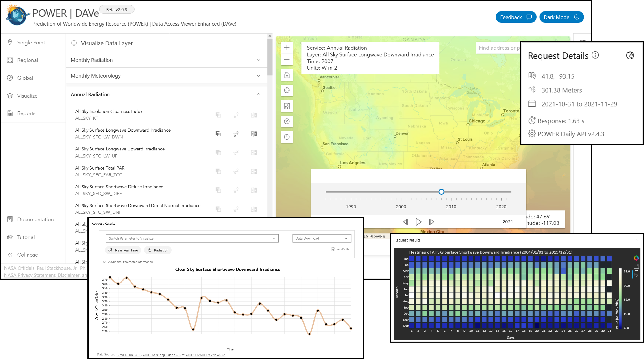Image resolution: width=644 pixels, height=359 pixels.
Task: Open the time slider clock icon
Action: [287, 137]
